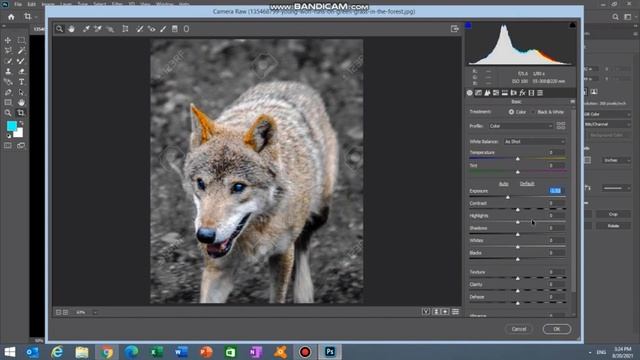
Task: Toggle shadow clipping warning on histogram
Action: pyautogui.click(x=469, y=25)
